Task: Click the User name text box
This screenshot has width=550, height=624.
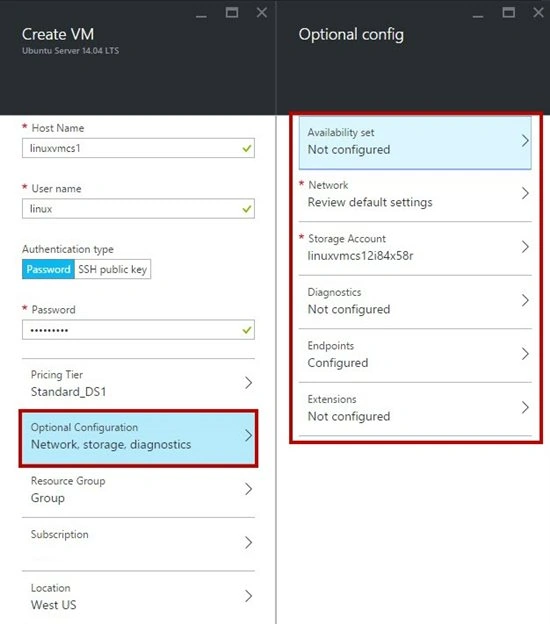Action: tap(138, 209)
